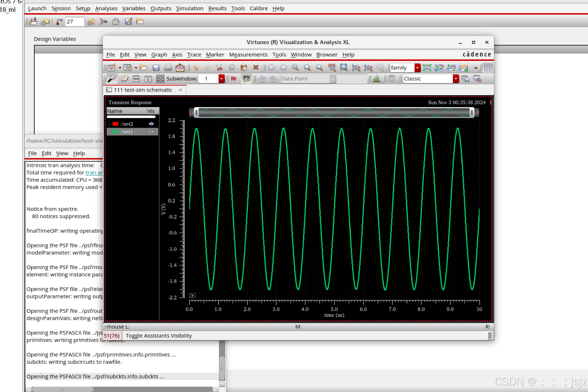
Task: Delete the selected trace with the red X
Action: [x=256, y=68]
